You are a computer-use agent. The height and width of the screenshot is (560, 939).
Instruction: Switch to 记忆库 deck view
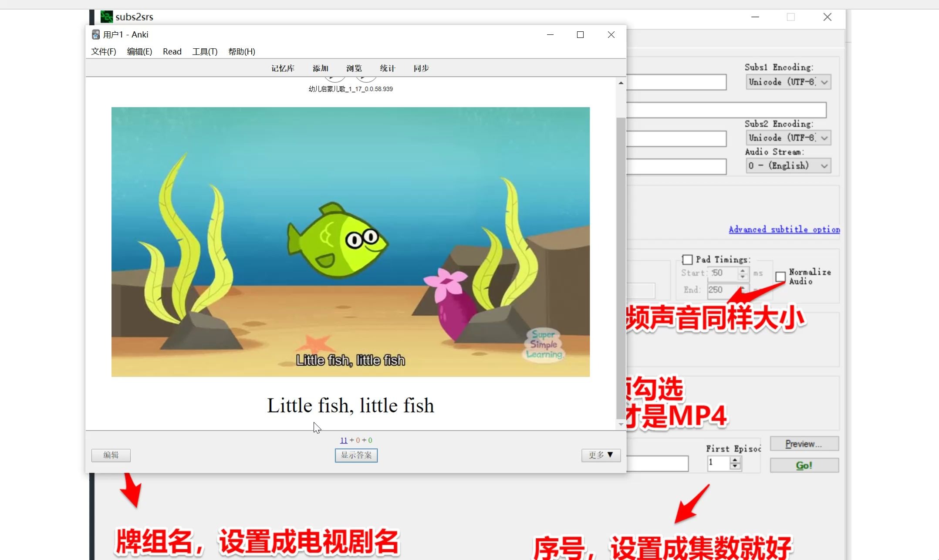pyautogui.click(x=282, y=68)
